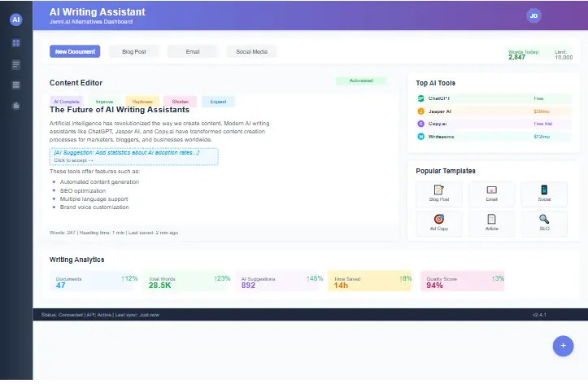The width and height of the screenshot is (588, 384).
Task: Choose the Email template card
Action: tap(491, 194)
